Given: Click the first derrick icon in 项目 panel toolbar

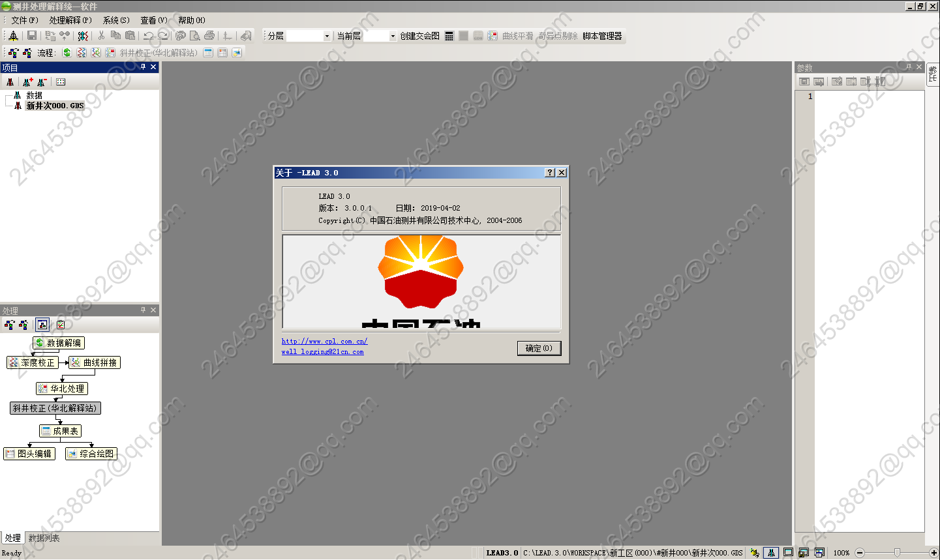Looking at the screenshot, I should pos(10,82).
